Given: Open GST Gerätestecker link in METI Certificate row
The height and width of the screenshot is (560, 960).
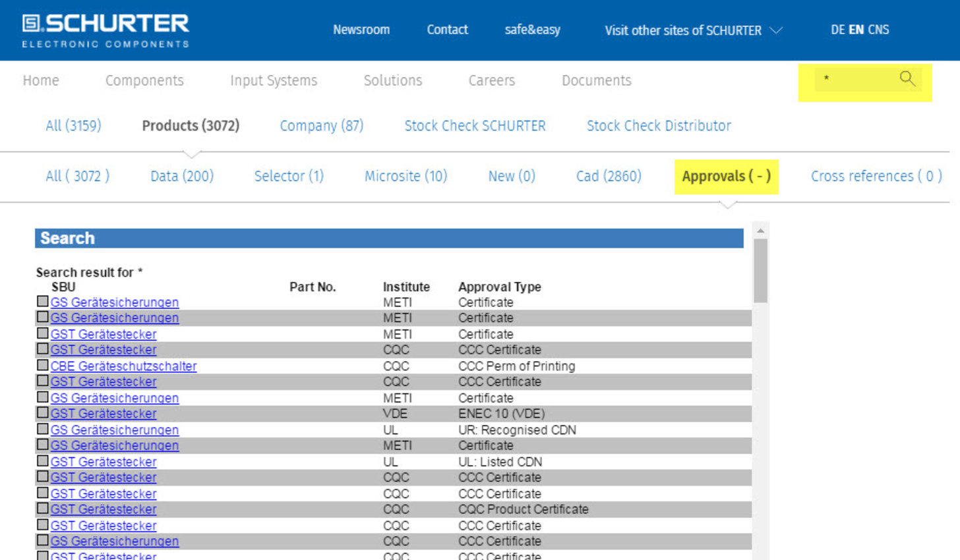Looking at the screenshot, I should 104,334.
